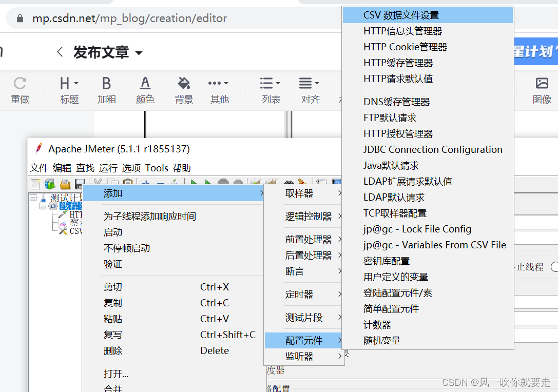Choose 为子线程添加响应时间 in context menu
This screenshot has height=392, width=558.
174,217
